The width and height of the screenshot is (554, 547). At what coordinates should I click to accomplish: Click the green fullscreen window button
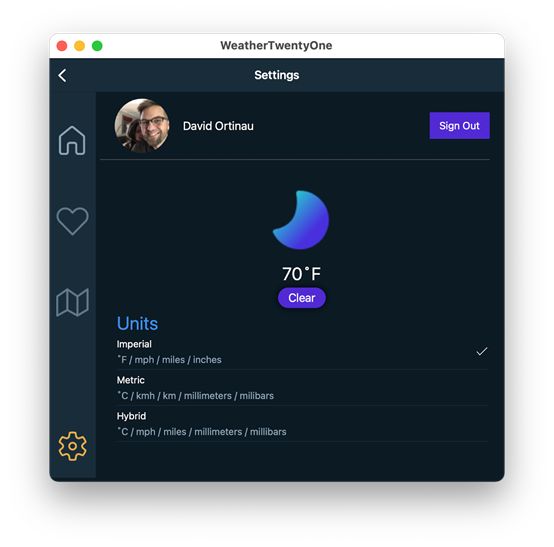tap(97, 46)
